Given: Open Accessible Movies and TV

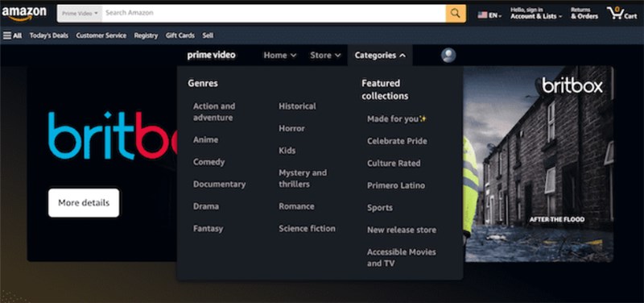Looking at the screenshot, I should coord(401,258).
